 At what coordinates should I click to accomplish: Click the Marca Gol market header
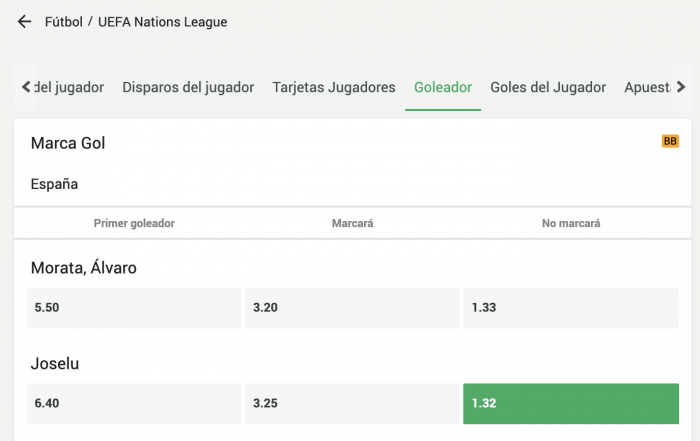tap(68, 143)
